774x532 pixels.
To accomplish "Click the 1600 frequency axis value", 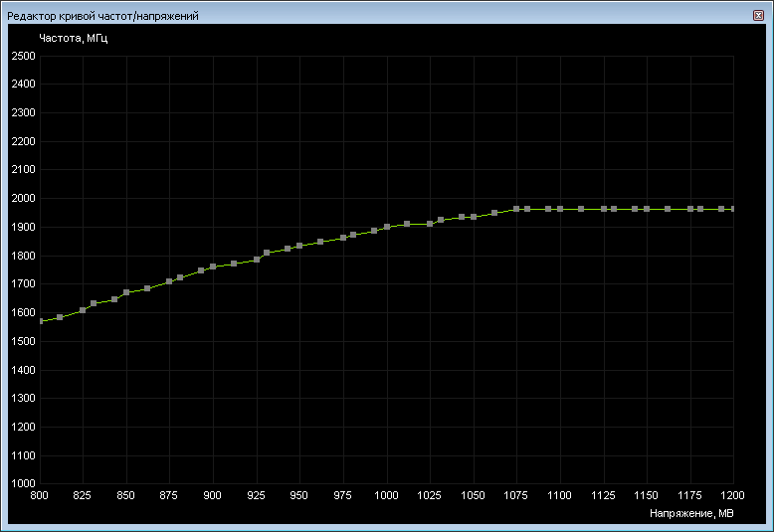I will click(24, 312).
